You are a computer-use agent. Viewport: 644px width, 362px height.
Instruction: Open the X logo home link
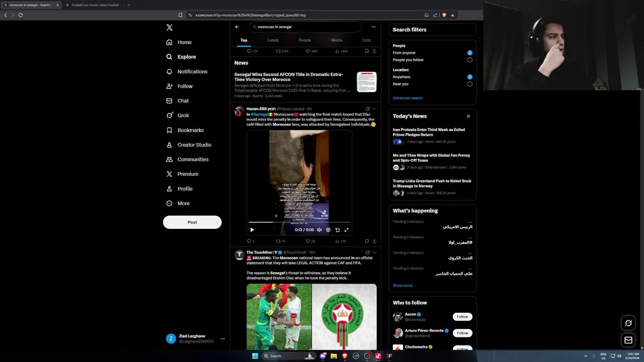(170, 28)
